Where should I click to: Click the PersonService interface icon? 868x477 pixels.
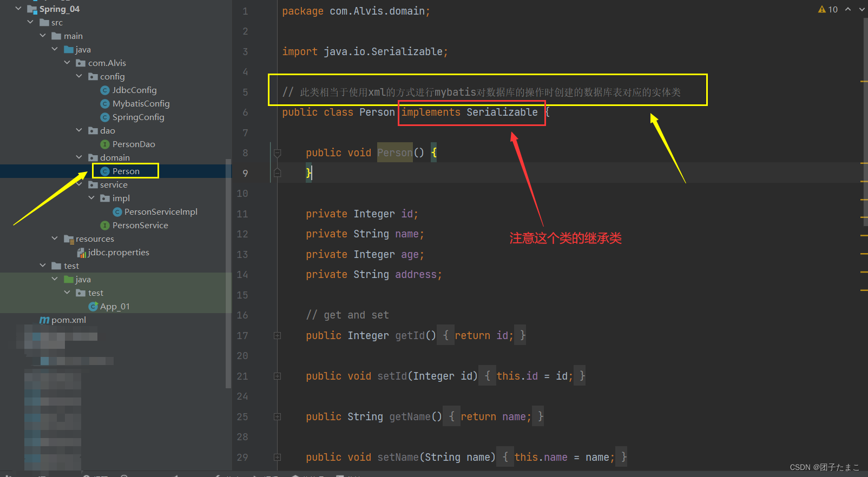pyautogui.click(x=105, y=226)
